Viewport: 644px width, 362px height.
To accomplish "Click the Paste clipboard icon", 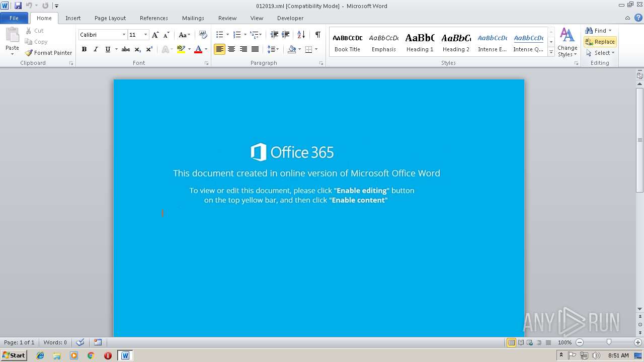I will point(12,36).
